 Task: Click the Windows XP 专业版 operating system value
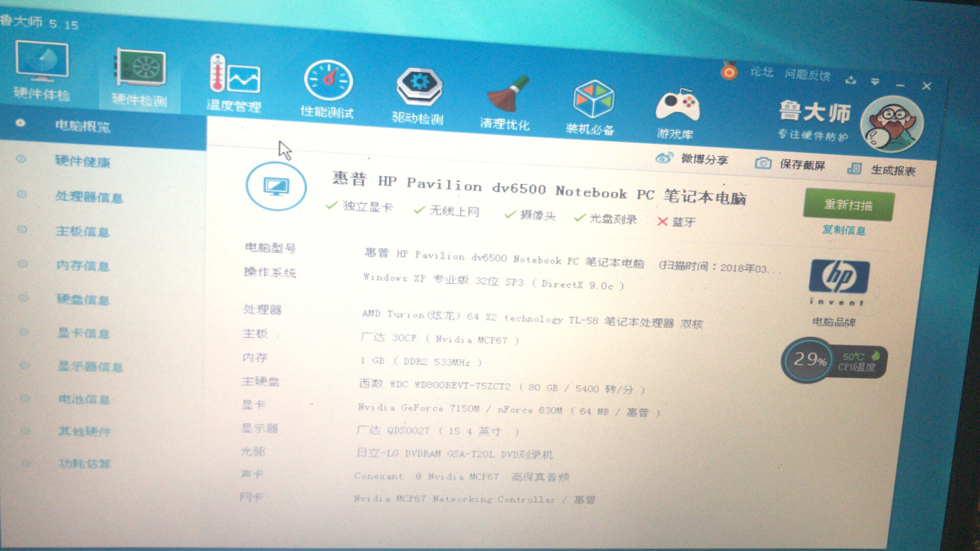tap(494, 281)
